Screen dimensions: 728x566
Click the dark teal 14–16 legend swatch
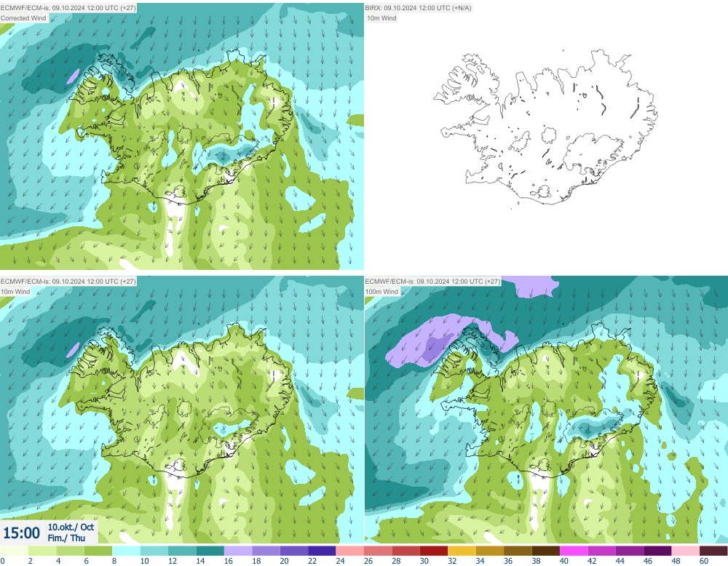point(210,551)
